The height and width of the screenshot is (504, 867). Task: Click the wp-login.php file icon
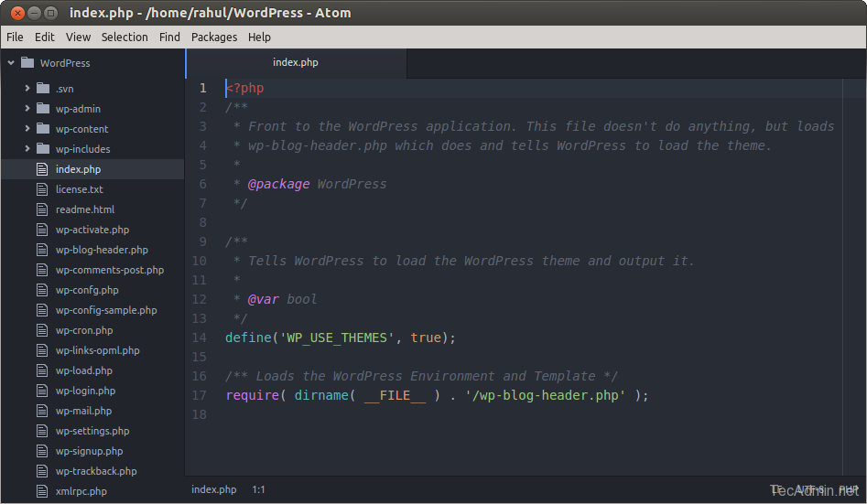(x=42, y=391)
